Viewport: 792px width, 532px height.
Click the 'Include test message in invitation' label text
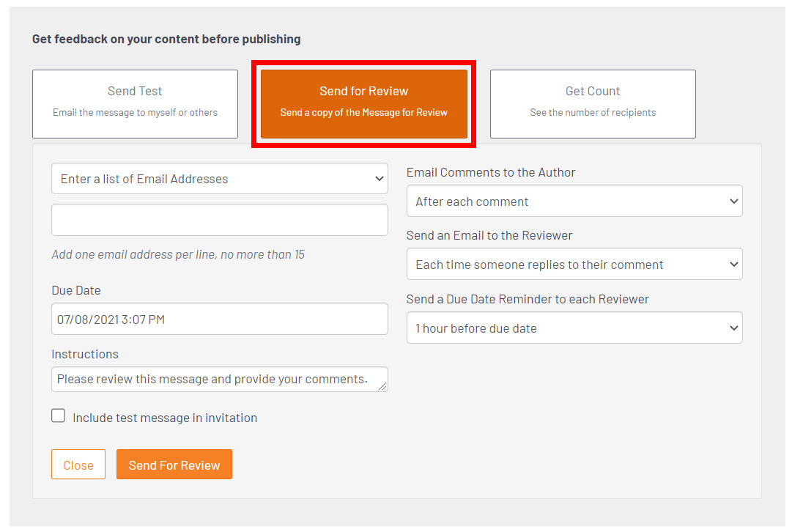165,418
